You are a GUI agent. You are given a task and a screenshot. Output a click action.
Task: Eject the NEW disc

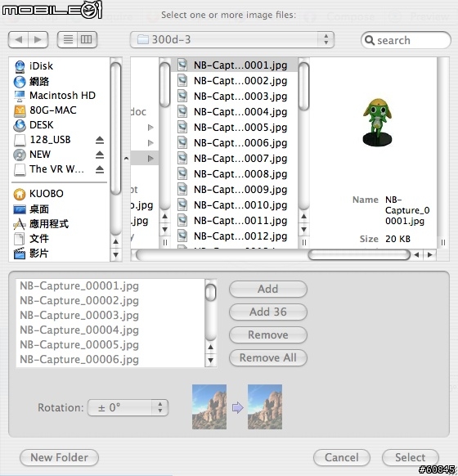tap(100, 155)
